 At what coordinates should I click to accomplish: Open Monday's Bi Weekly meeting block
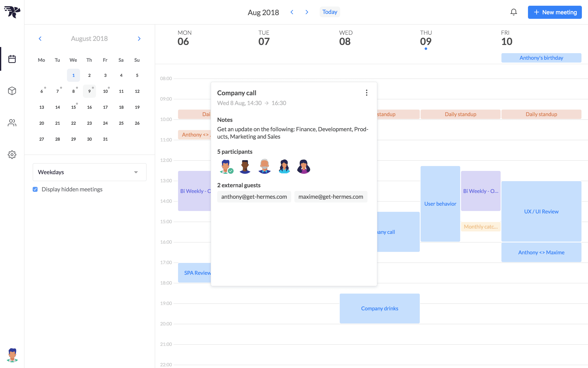[x=194, y=191]
